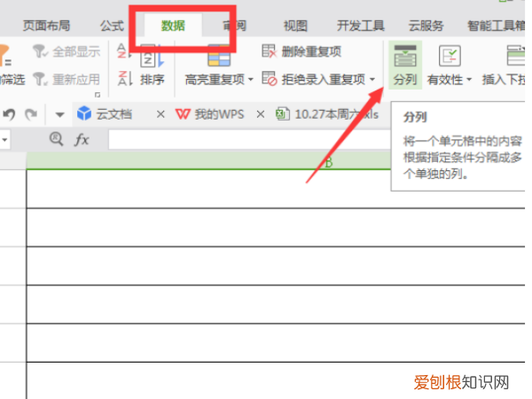Open the 视图 tab
Image resolution: width=532 pixels, height=399 pixels.
coord(295,26)
